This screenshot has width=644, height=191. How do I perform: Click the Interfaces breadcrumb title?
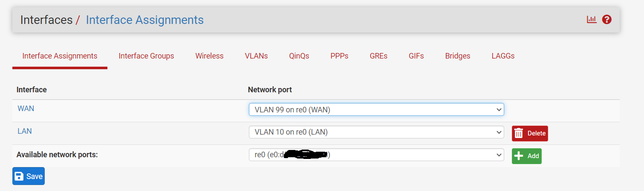point(46,20)
